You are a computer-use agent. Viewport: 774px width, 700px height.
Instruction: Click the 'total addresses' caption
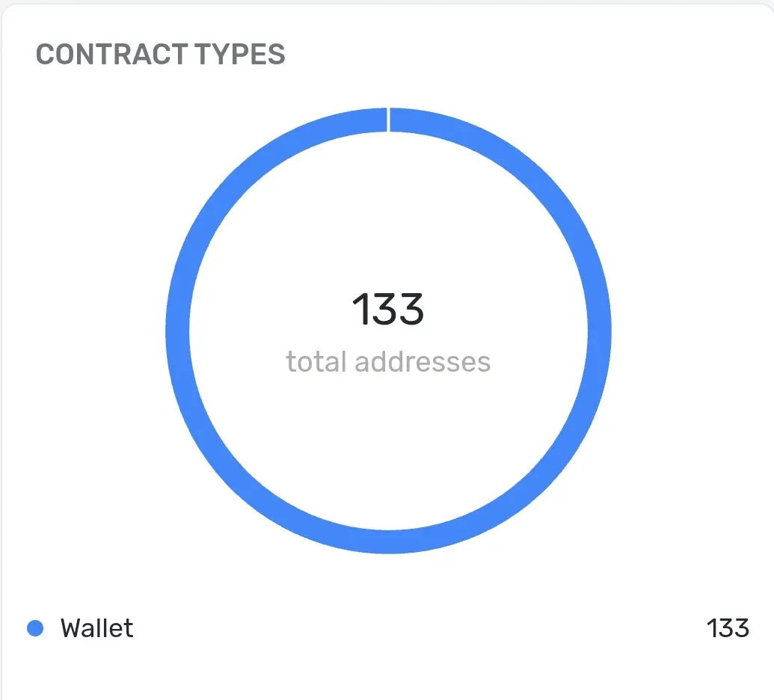(x=388, y=361)
